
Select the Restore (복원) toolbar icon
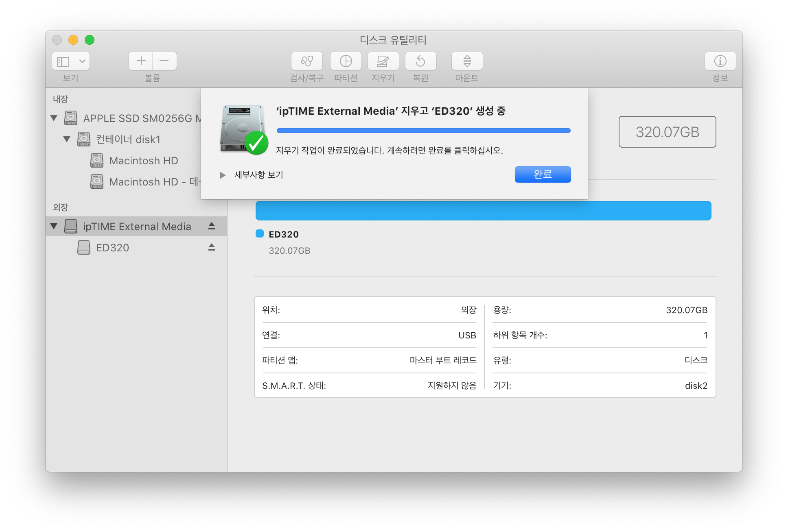[x=420, y=61]
